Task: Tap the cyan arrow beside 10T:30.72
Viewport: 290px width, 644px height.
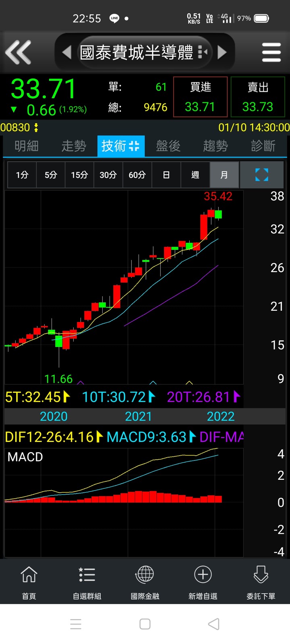Action: (x=152, y=397)
